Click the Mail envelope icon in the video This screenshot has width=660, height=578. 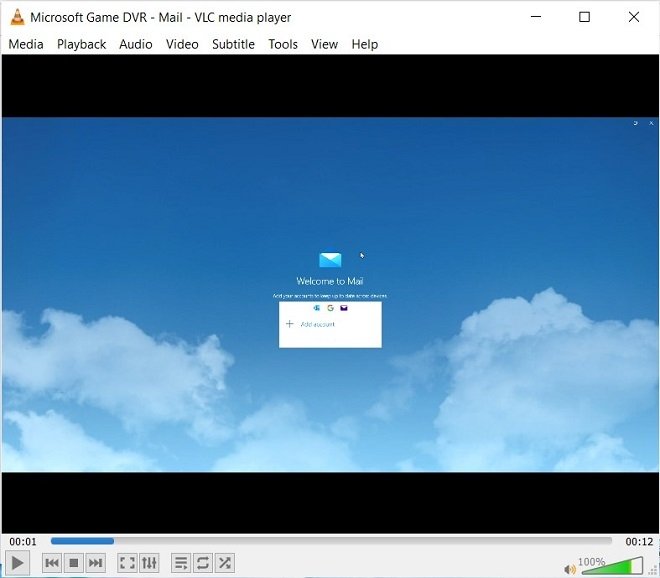(x=330, y=260)
